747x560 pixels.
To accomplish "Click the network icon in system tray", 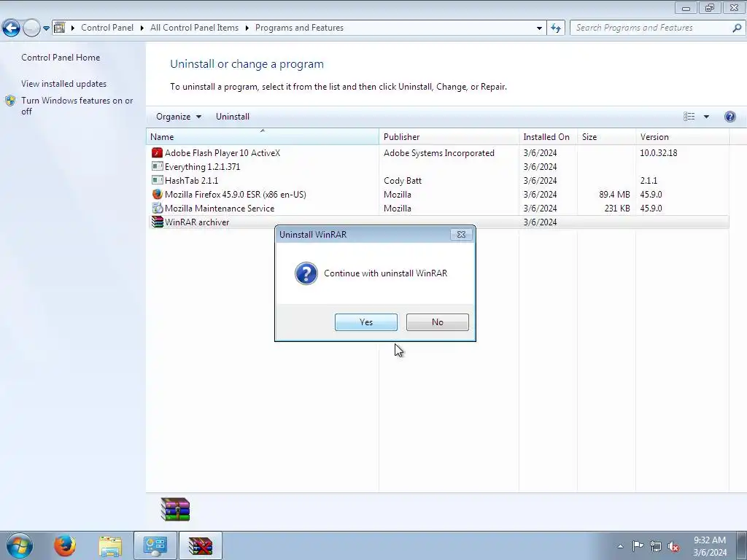I will [x=656, y=546].
